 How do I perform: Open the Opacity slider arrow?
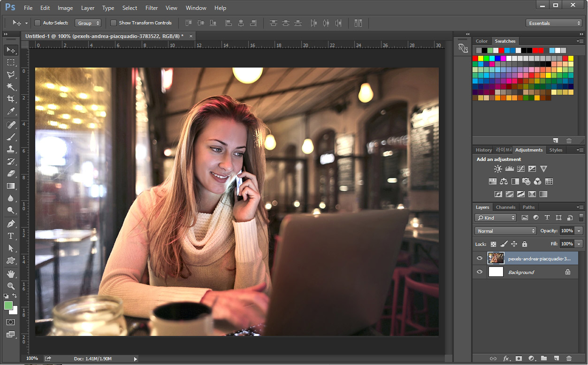(579, 231)
